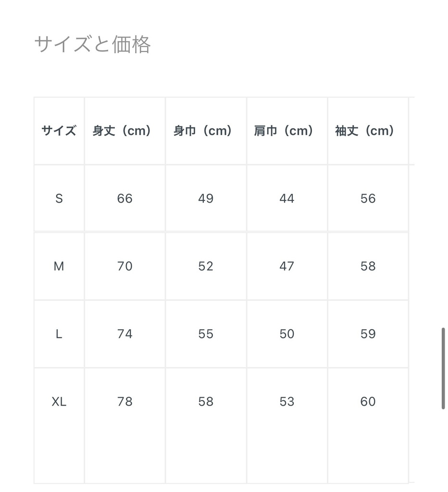Select the S shoulder width value 44
Image resolution: width=448 pixels, height=492 pixels.
286,198
